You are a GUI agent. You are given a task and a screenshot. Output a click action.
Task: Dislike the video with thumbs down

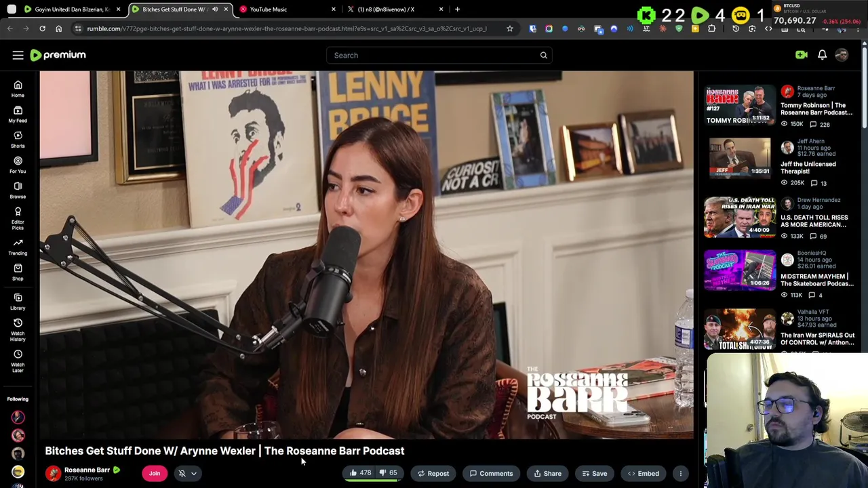click(x=388, y=473)
